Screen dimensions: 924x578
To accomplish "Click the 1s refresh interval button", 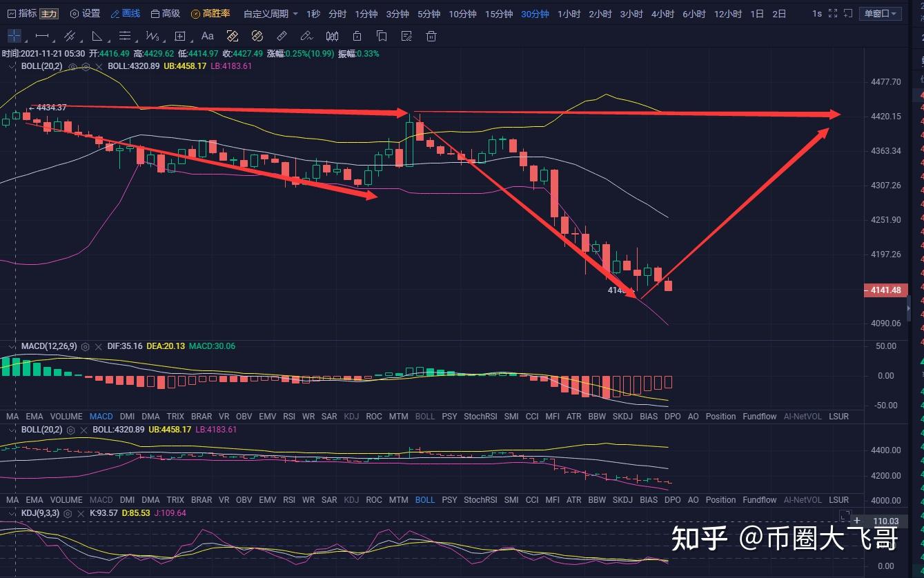I will coord(817,14).
